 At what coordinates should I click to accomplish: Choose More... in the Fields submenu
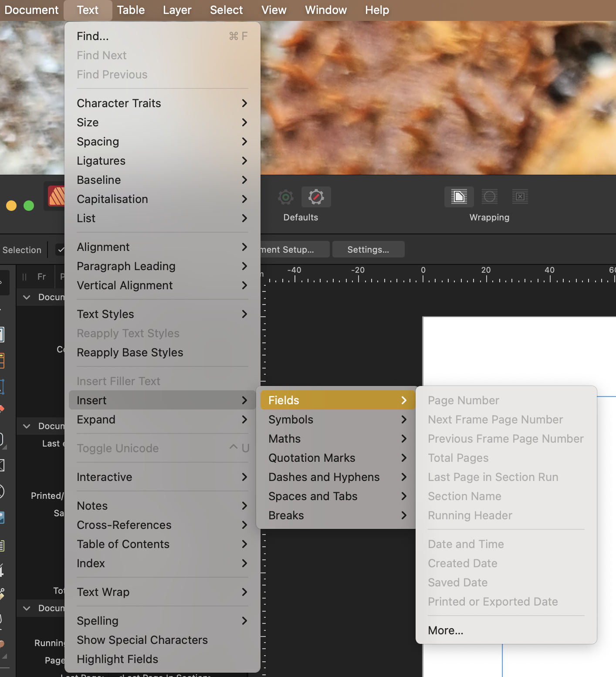point(445,630)
